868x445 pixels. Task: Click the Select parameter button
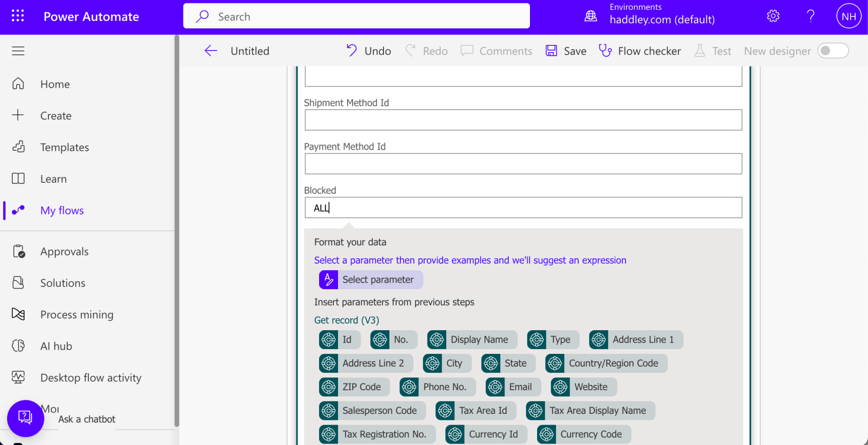point(371,280)
